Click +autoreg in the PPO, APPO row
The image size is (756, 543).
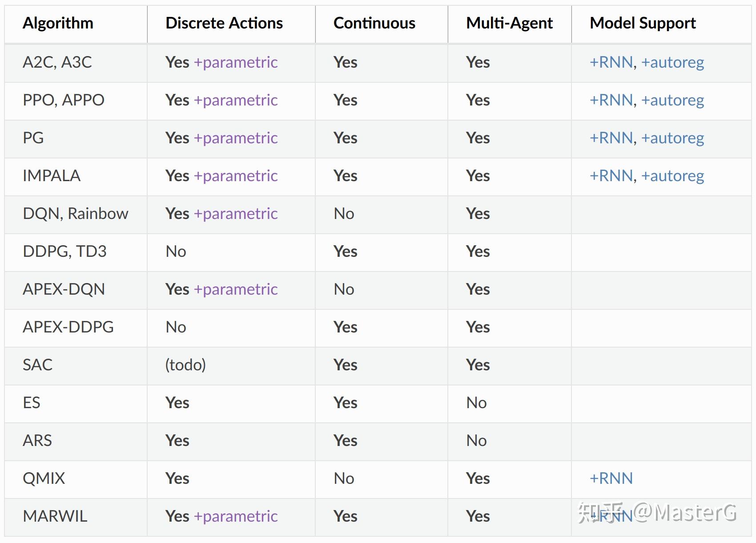(x=672, y=100)
